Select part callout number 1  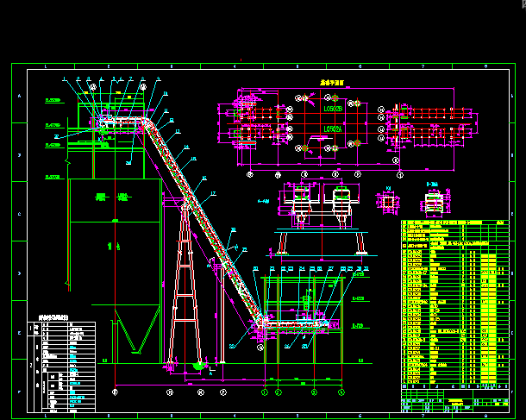(x=65, y=79)
